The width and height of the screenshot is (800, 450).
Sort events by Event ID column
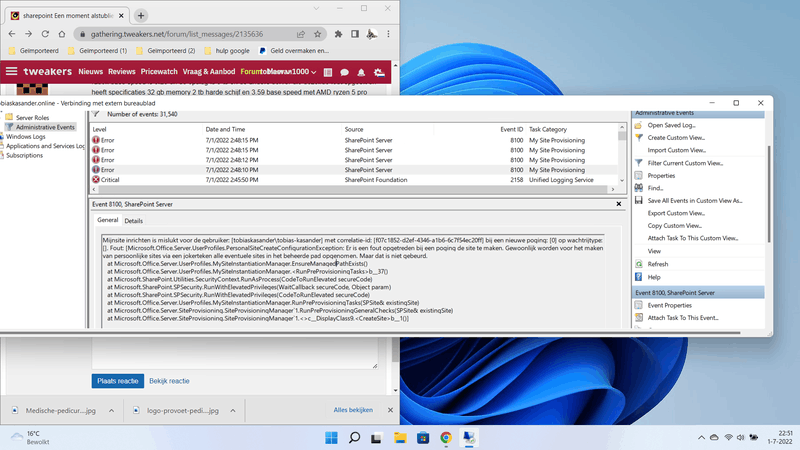511,130
